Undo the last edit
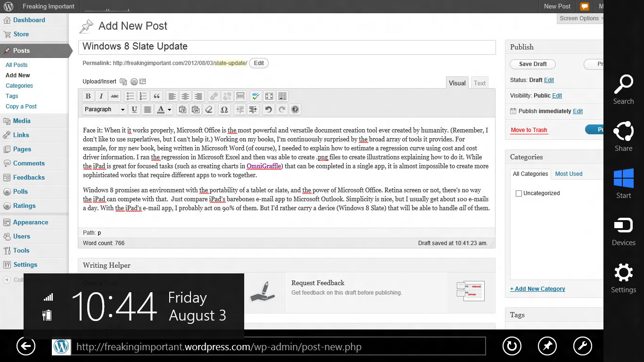The height and width of the screenshot is (362, 644). (x=268, y=109)
